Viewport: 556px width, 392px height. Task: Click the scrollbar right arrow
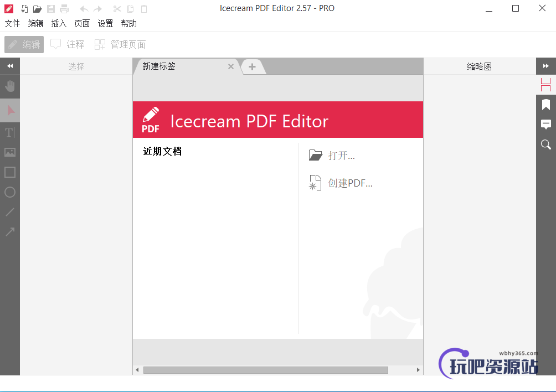418,370
